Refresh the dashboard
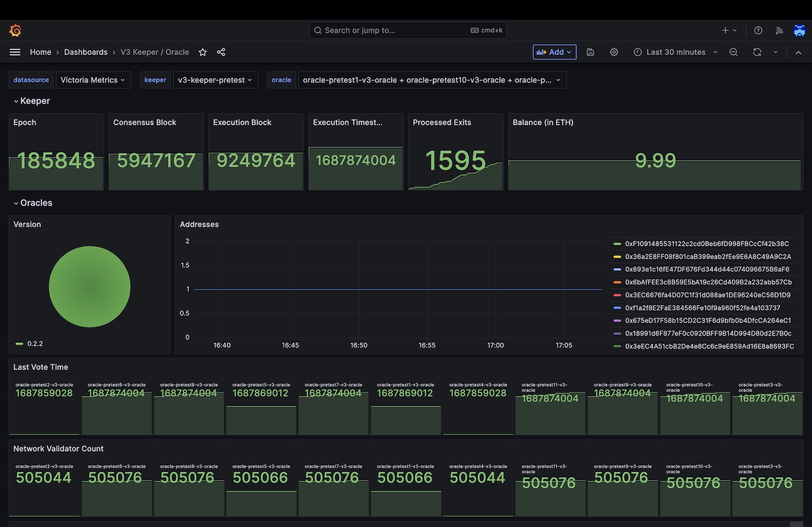 tap(757, 52)
